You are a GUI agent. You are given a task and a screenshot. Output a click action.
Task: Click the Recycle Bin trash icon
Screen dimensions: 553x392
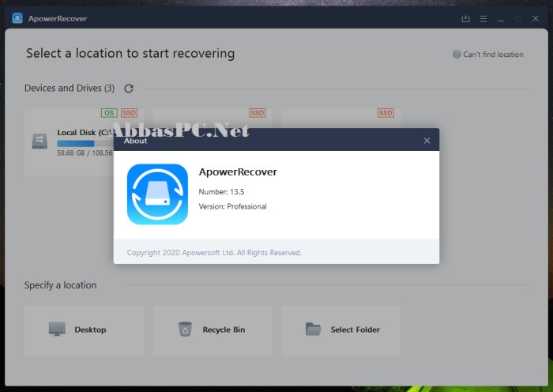[x=185, y=330]
